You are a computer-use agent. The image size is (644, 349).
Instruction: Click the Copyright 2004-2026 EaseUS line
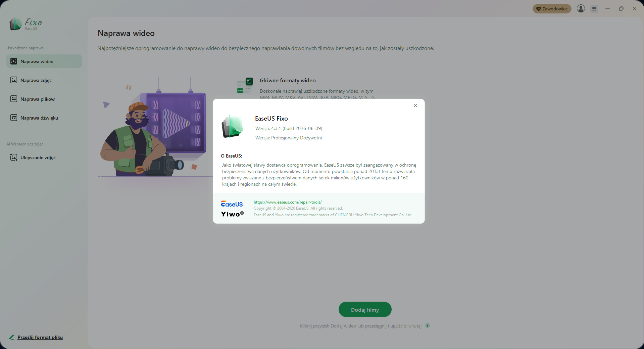(298, 208)
